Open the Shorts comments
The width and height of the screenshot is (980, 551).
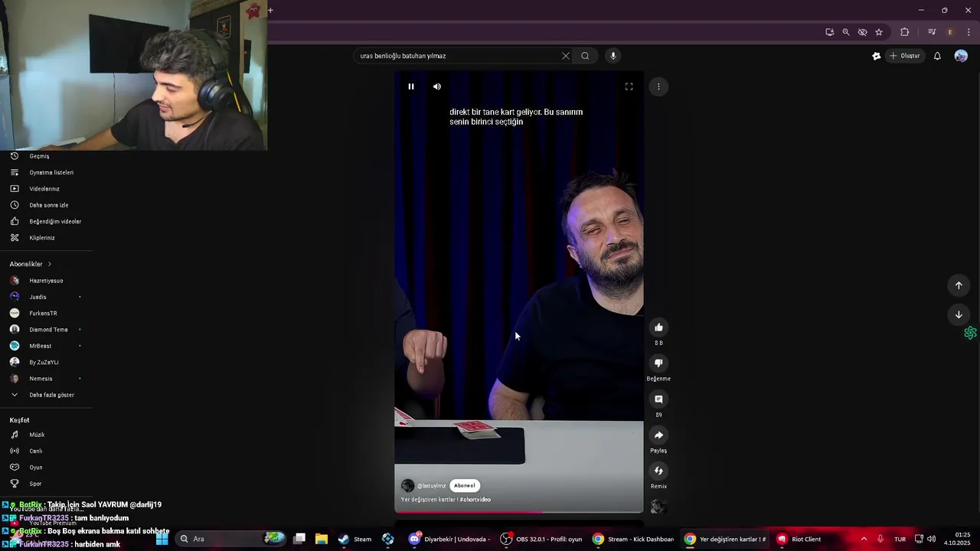(x=658, y=399)
